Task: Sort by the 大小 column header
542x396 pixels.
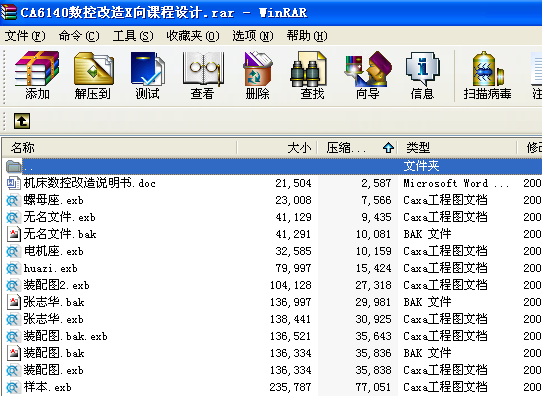Action: click(x=277, y=148)
